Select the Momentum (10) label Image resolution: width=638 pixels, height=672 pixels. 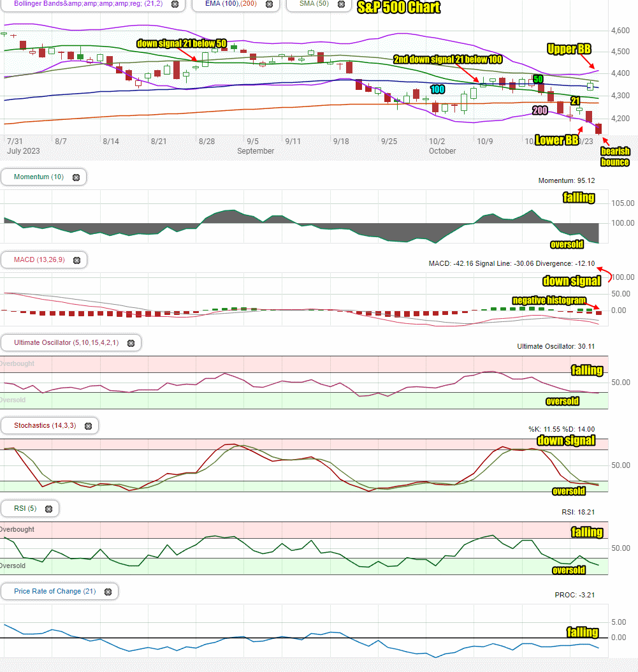pos(39,177)
